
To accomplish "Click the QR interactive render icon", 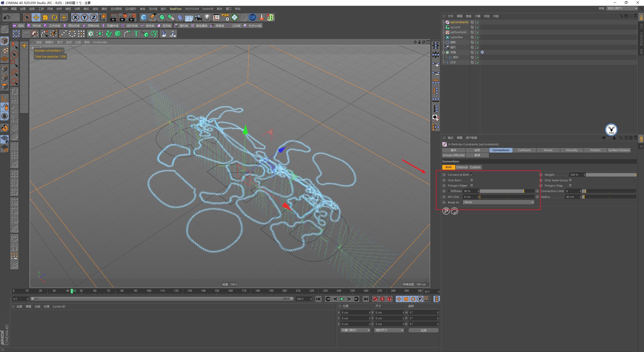I will click(253, 17).
